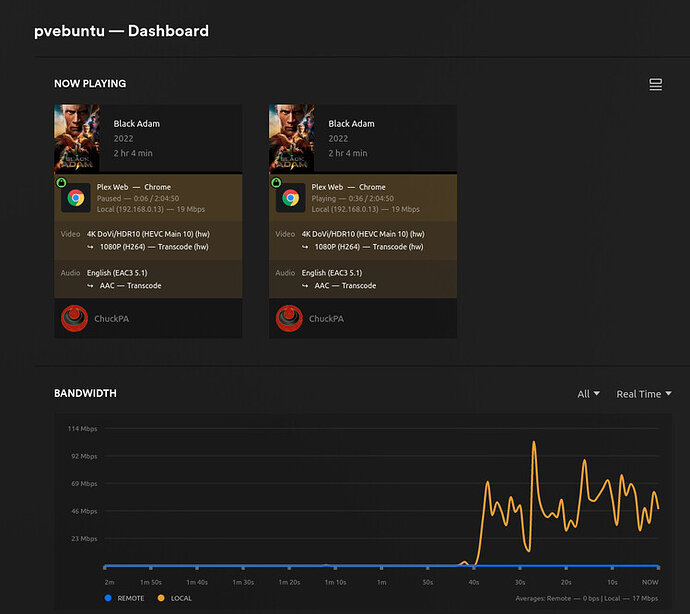Click 'English (EAC3 5.1)' on the playing card

(x=332, y=273)
